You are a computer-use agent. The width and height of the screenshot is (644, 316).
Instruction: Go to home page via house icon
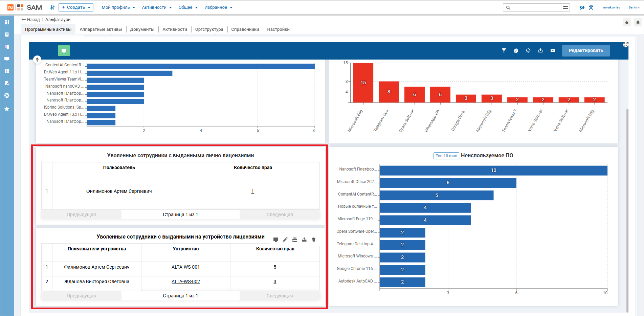638,22
